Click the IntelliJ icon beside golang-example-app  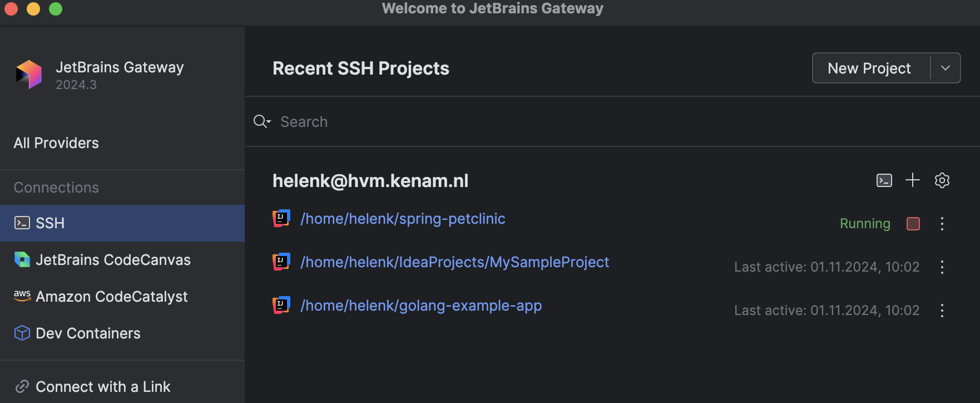click(281, 305)
